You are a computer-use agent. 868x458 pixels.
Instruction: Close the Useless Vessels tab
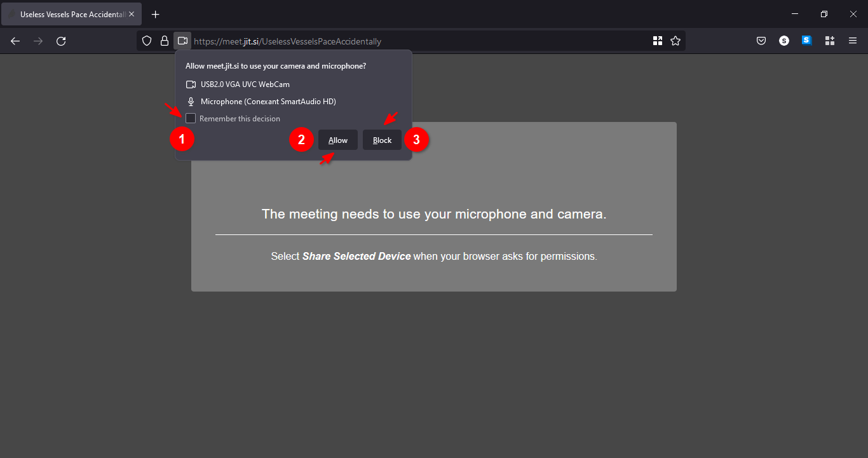click(132, 14)
